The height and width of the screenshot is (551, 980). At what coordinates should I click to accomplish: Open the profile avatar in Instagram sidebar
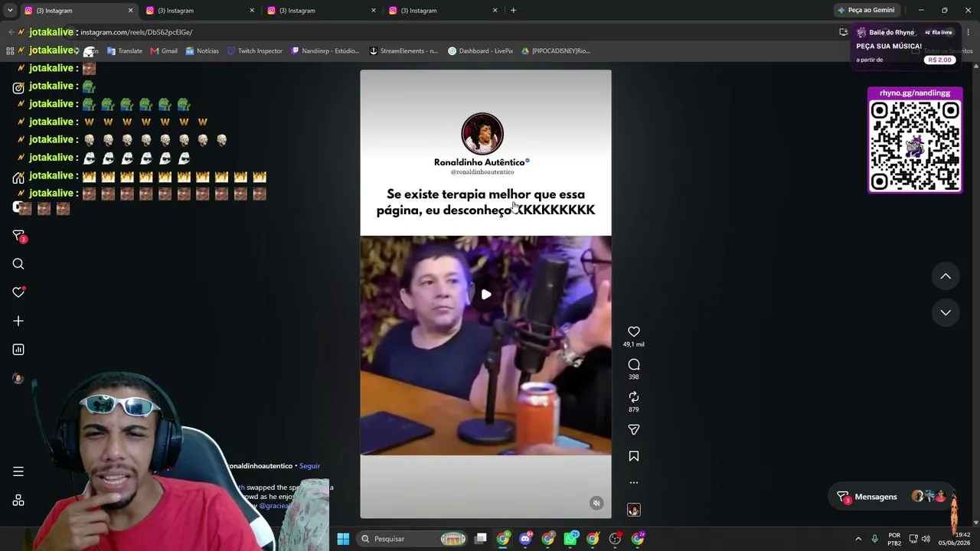[18, 379]
